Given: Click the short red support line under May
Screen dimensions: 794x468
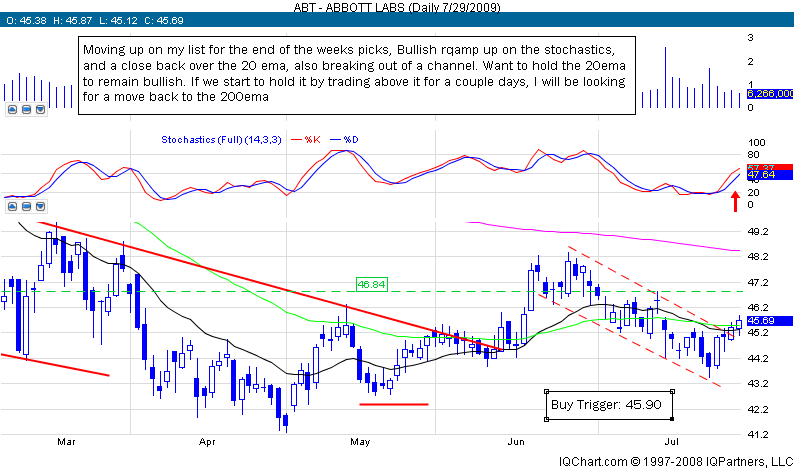Looking at the screenshot, I should click(393, 404).
